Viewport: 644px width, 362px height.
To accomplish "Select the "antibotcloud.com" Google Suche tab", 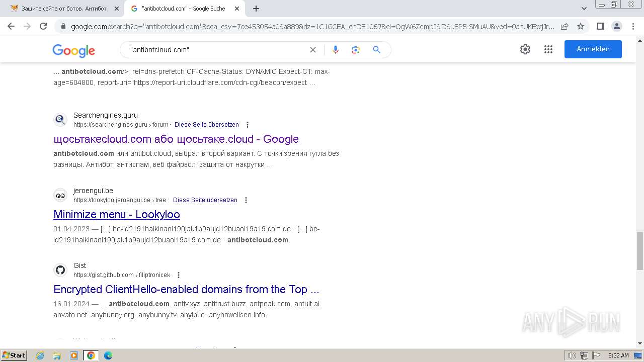I will point(184,9).
